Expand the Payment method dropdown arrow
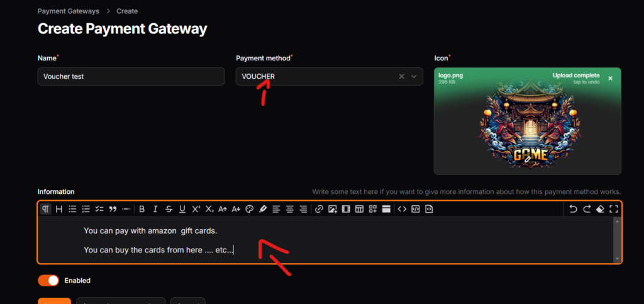 pyautogui.click(x=414, y=76)
